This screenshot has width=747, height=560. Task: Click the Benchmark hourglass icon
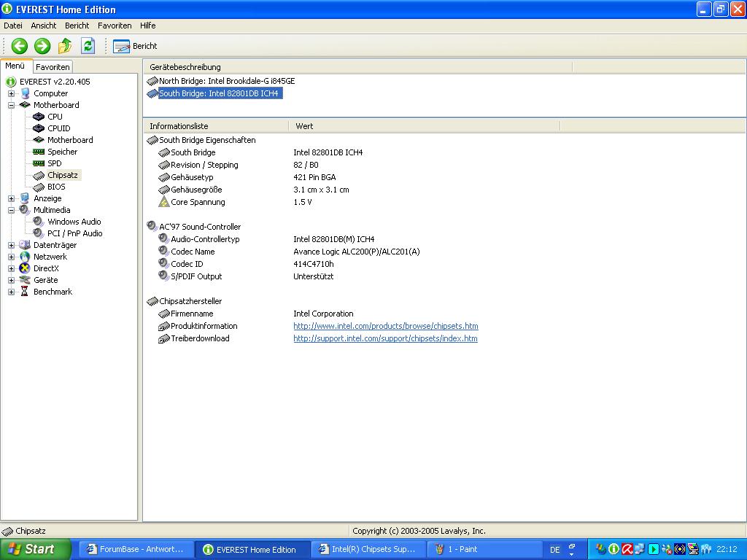coord(25,292)
